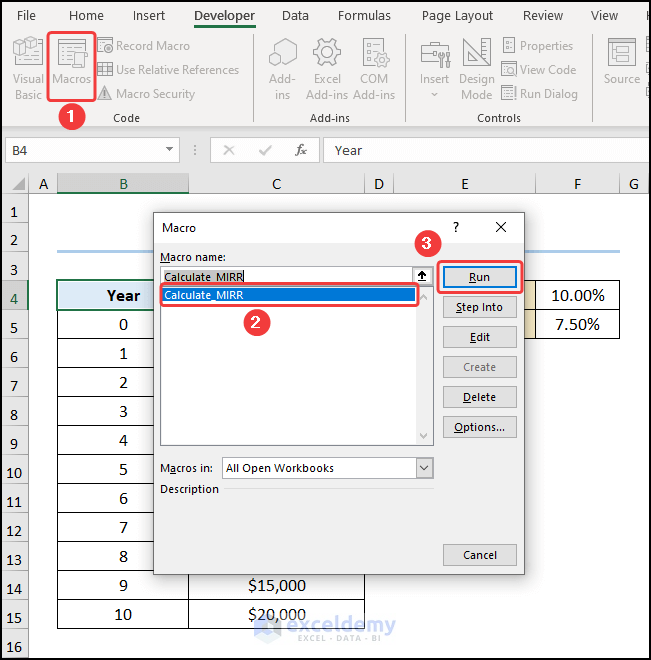Open the Formulas tab
Image resolution: width=651 pixels, height=660 pixels.
coord(364,16)
